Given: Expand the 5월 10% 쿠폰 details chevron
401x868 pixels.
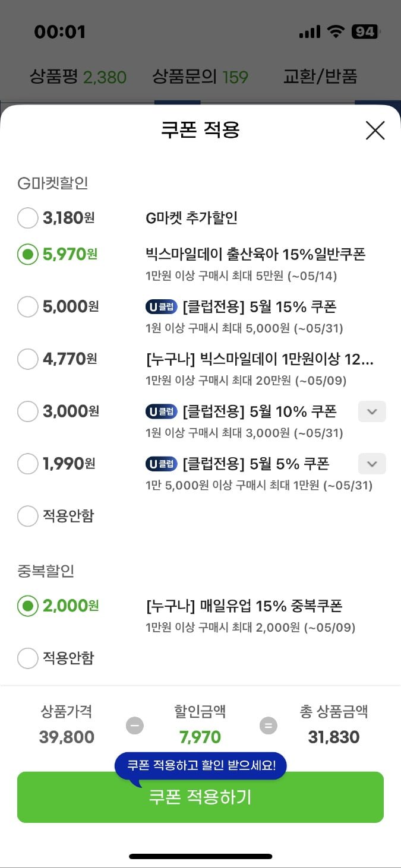Looking at the screenshot, I should click(372, 411).
